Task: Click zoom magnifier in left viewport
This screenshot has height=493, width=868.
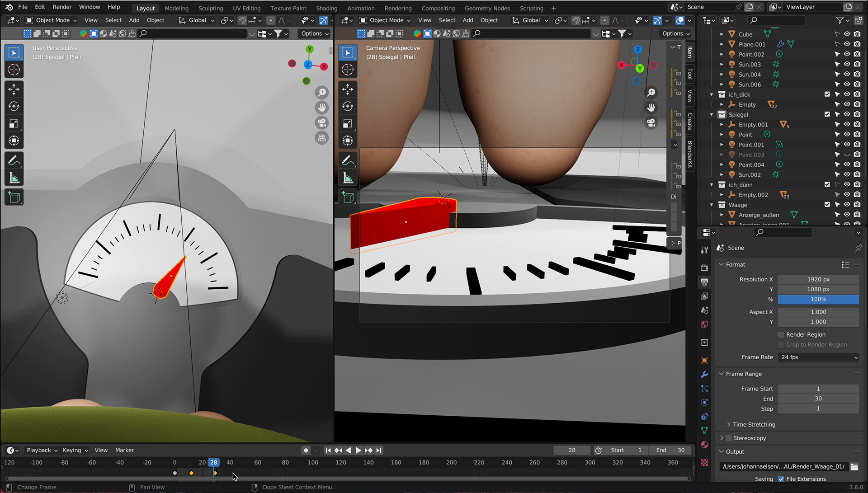Action: (322, 93)
